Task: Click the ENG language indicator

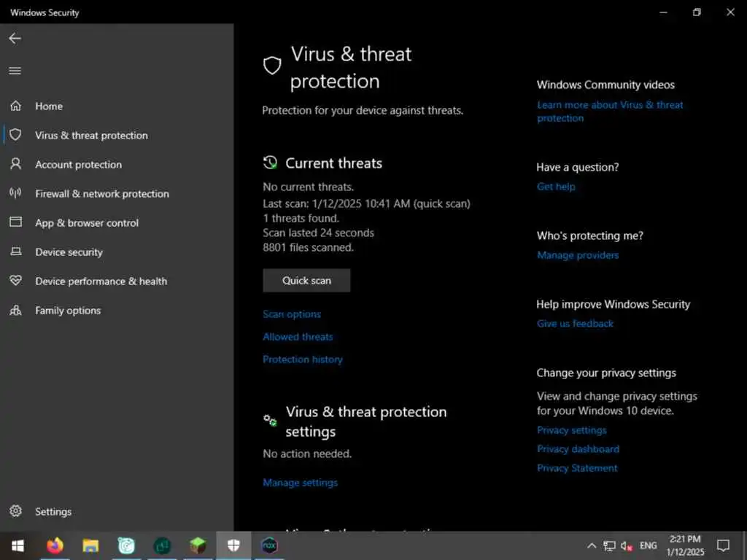Action: tap(648, 545)
